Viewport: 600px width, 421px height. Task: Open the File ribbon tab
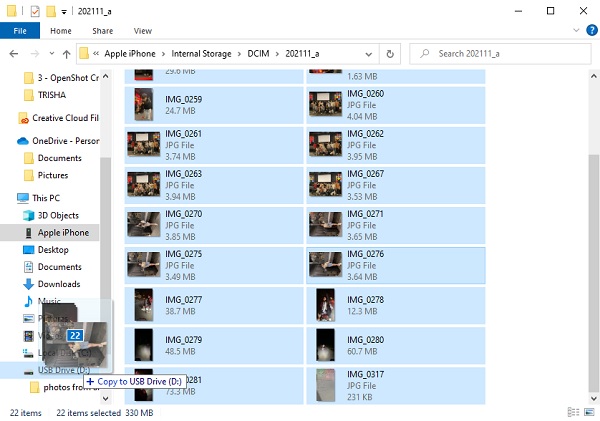click(x=20, y=31)
